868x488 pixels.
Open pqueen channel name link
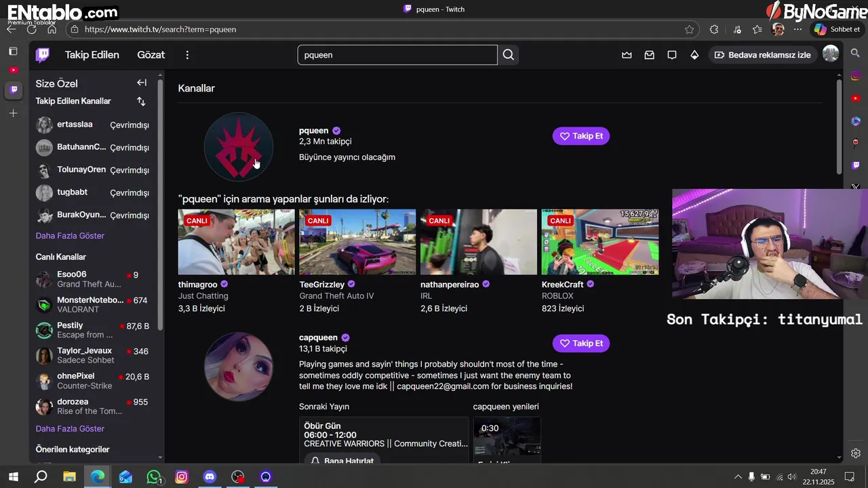click(314, 131)
